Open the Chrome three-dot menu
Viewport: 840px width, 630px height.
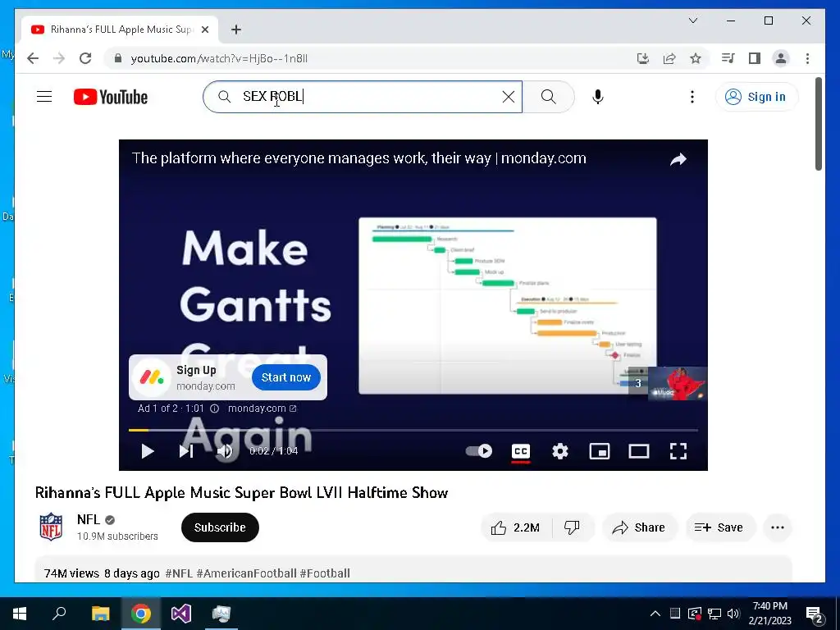click(807, 58)
